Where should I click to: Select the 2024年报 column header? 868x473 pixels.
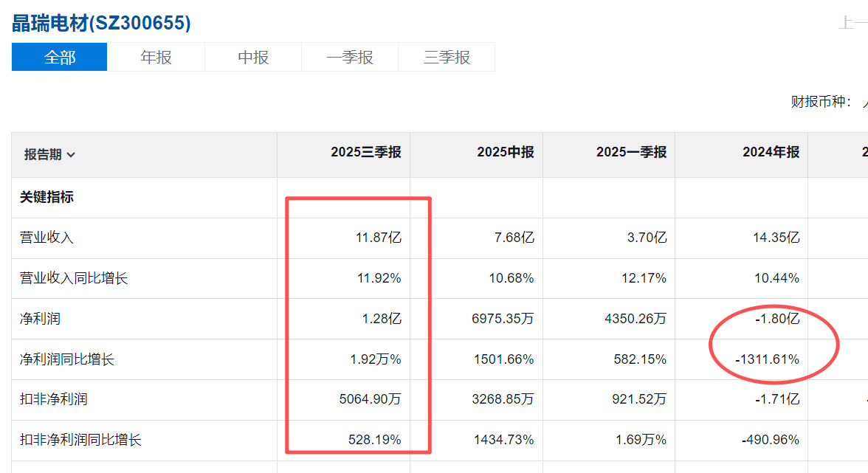[771, 152]
